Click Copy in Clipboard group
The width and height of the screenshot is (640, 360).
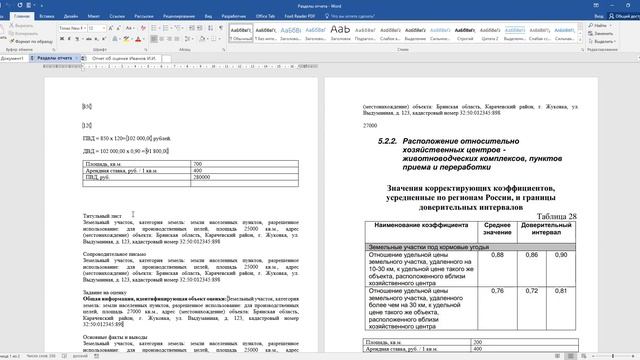[23, 33]
